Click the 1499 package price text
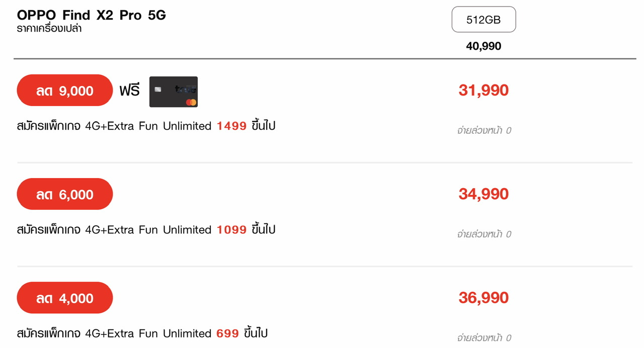This screenshot has height=348, width=644. tap(231, 126)
